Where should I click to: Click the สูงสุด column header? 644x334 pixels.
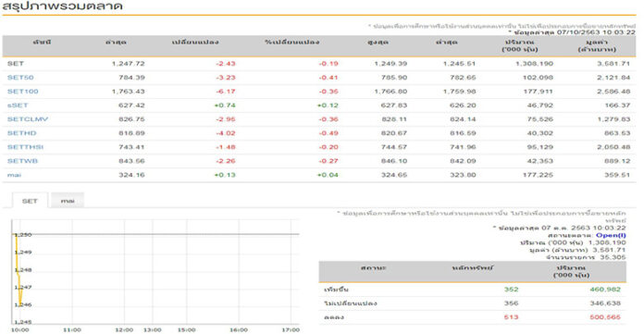tap(378, 42)
